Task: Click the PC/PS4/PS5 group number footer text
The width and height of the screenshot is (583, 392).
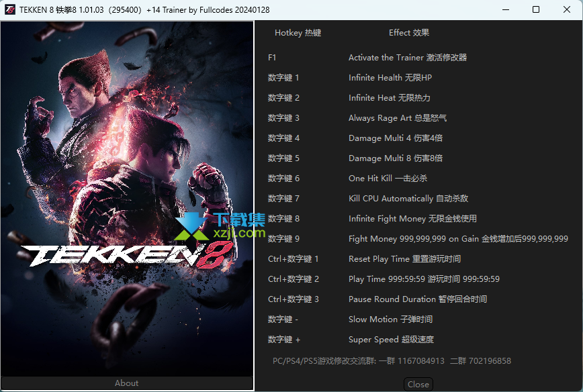Action: pos(392,361)
